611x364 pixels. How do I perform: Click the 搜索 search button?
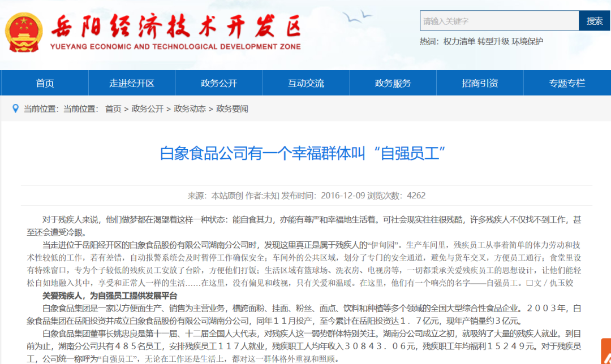pyautogui.click(x=595, y=21)
